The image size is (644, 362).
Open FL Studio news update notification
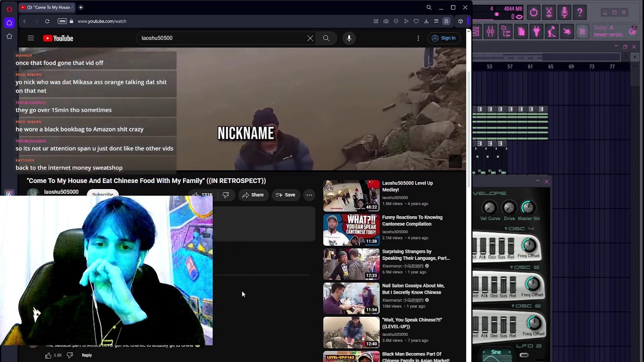[x=615, y=31]
